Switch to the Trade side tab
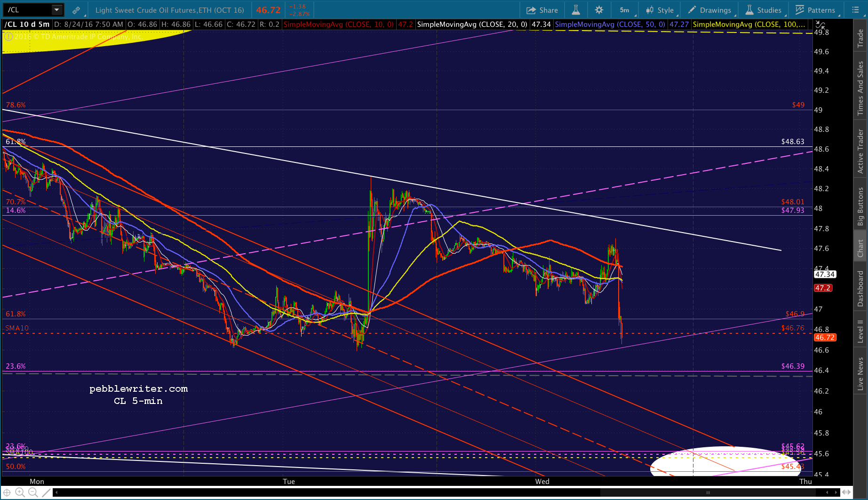Screen dimensions: 868x500 [x=860, y=38]
